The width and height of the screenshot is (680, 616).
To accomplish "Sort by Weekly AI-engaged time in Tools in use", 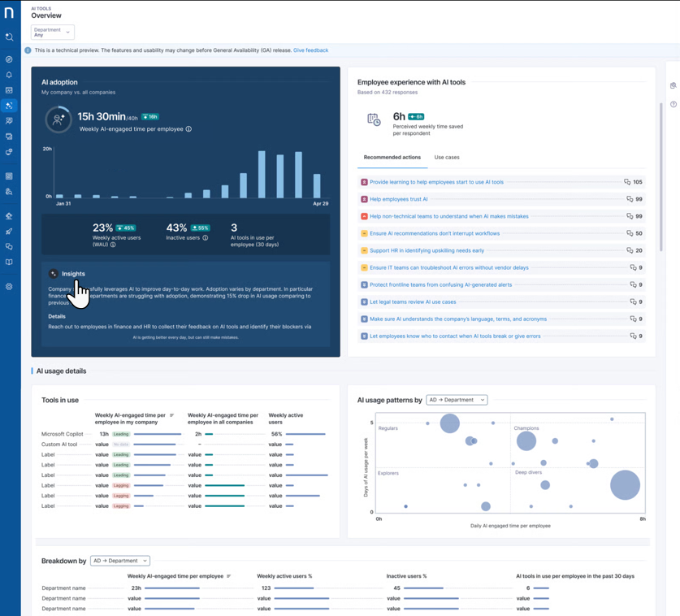I will click(x=172, y=415).
